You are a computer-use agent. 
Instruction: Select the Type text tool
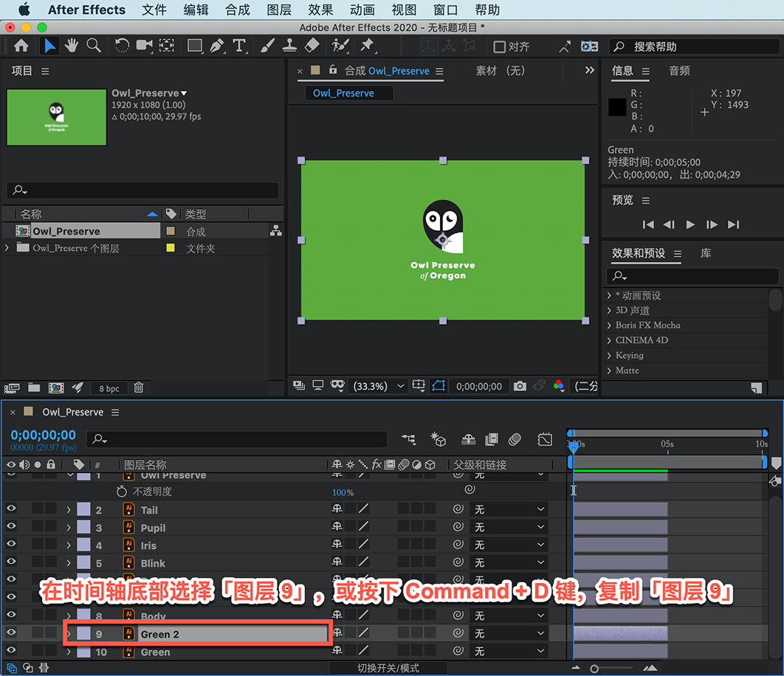239,46
